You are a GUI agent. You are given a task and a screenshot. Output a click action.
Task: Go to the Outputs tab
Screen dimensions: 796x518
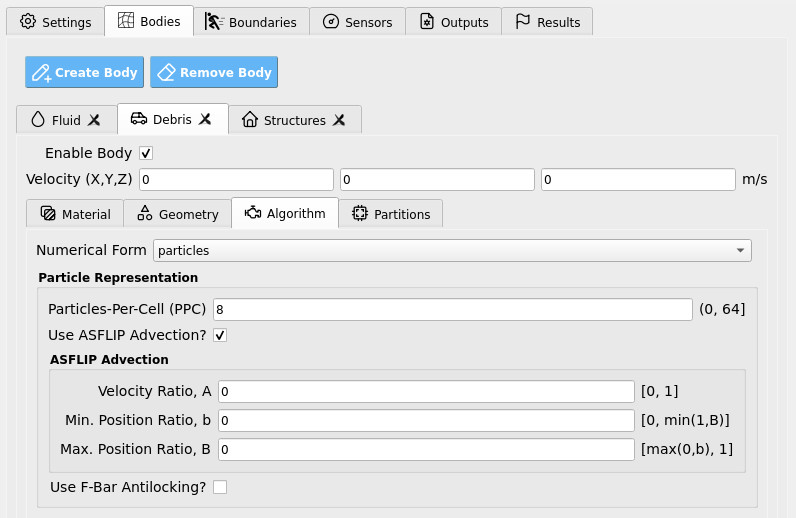(x=453, y=22)
